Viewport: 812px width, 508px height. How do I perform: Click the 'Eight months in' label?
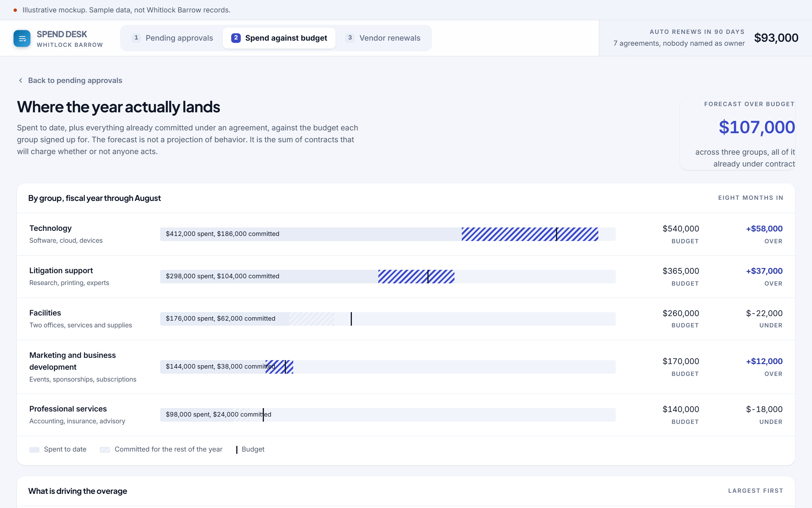tap(751, 198)
